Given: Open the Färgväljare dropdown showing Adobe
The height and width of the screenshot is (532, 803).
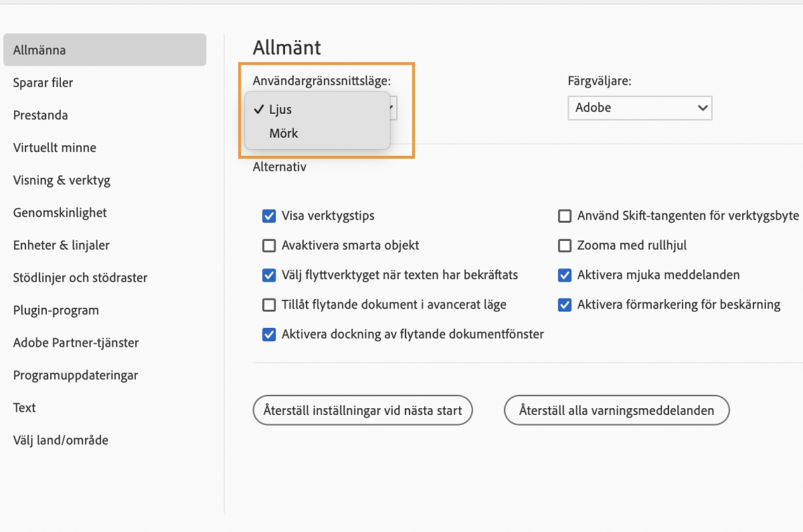Looking at the screenshot, I should [639, 108].
